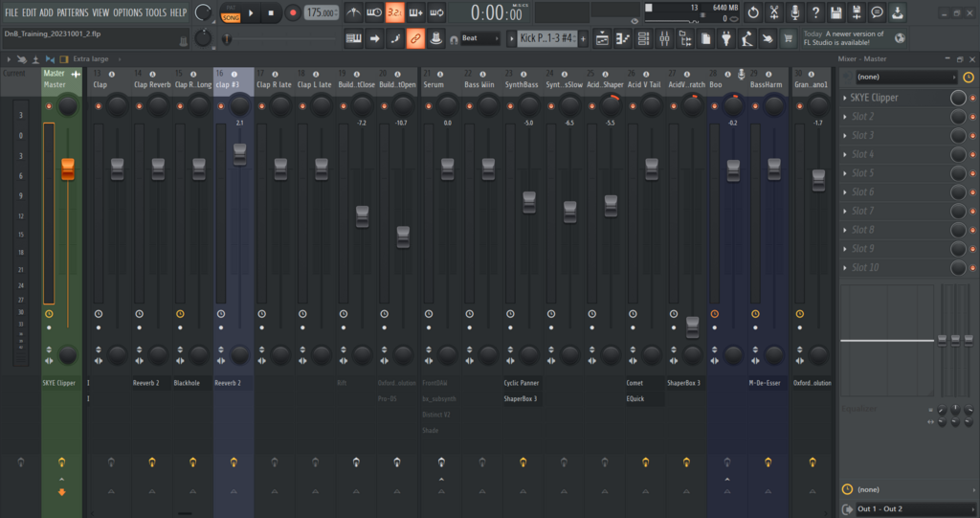
Task: Open the ADD menu
Action: [x=46, y=12]
